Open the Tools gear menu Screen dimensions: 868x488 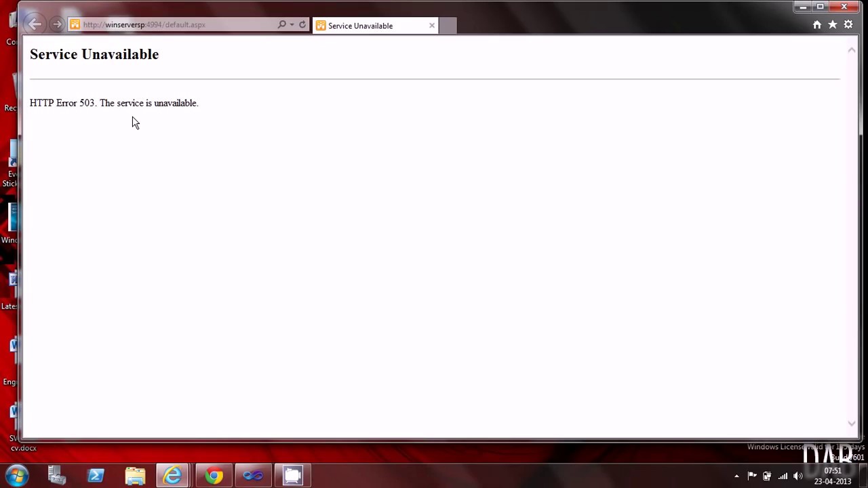click(848, 24)
